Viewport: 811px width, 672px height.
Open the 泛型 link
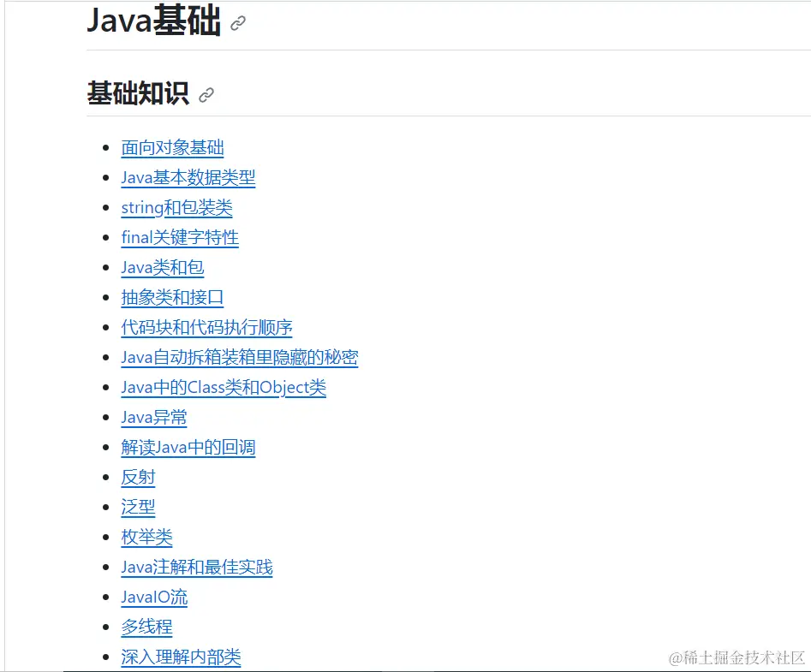coord(138,508)
